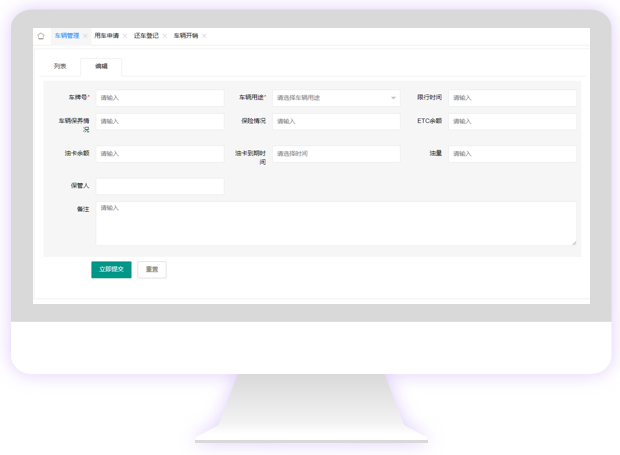Click the 重置 reset button
Image resolution: width=620 pixels, height=455 pixels.
tap(152, 270)
